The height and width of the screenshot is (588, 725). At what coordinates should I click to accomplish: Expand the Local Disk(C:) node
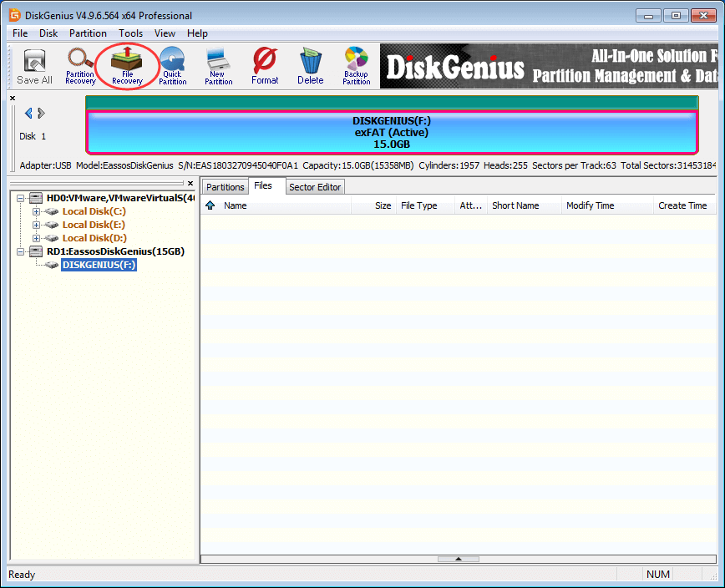click(36, 211)
